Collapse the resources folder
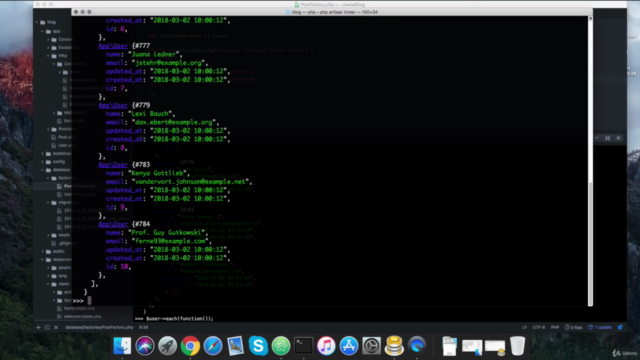This screenshot has width=640, height=360. tap(42, 260)
